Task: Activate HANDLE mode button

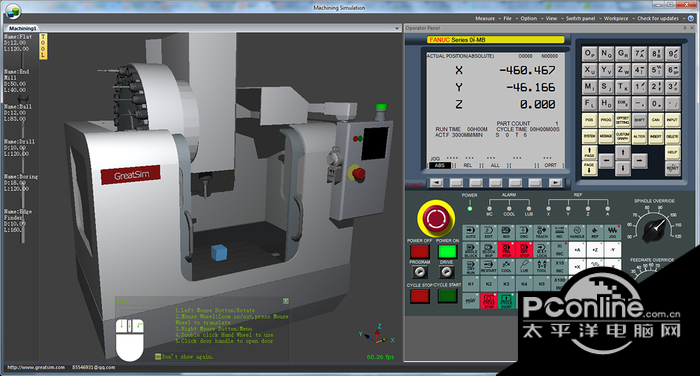Action: point(577,232)
